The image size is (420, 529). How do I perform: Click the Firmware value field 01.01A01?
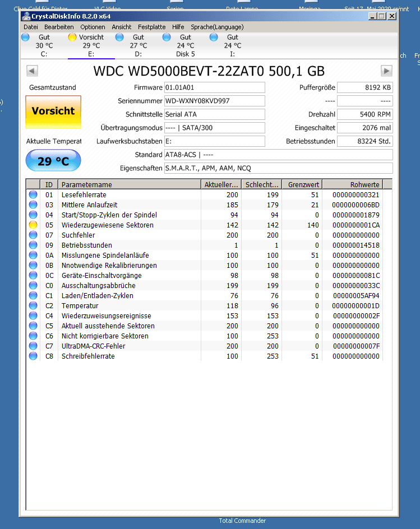(x=215, y=87)
